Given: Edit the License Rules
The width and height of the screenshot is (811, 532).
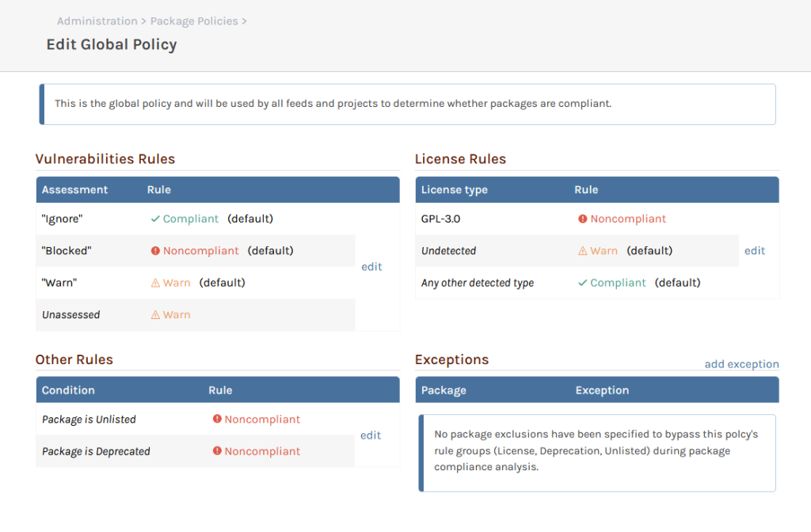Looking at the screenshot, I should [x=755, y=251].
